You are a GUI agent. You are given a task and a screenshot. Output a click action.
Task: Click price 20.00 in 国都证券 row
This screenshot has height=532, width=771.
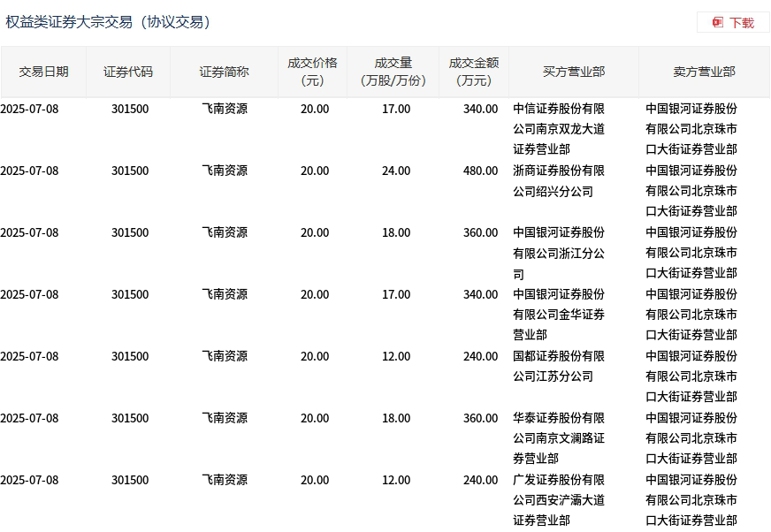[x=315, y=356]
